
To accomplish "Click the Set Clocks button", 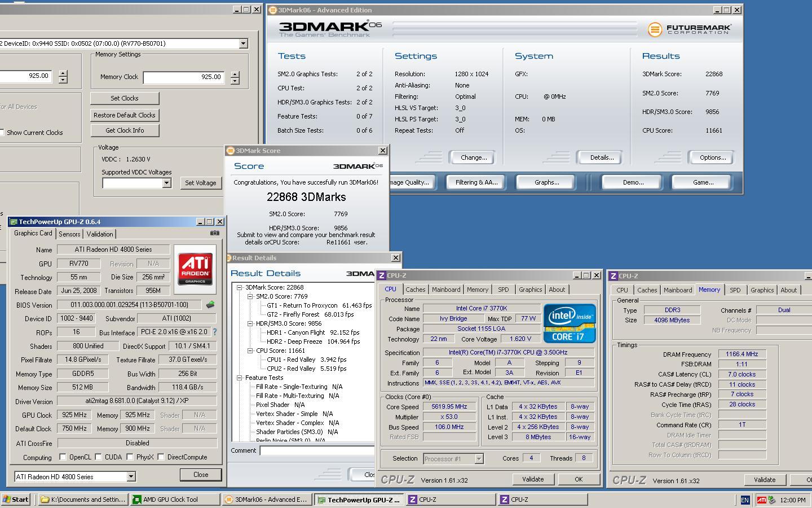I will (x=125, y=98).
